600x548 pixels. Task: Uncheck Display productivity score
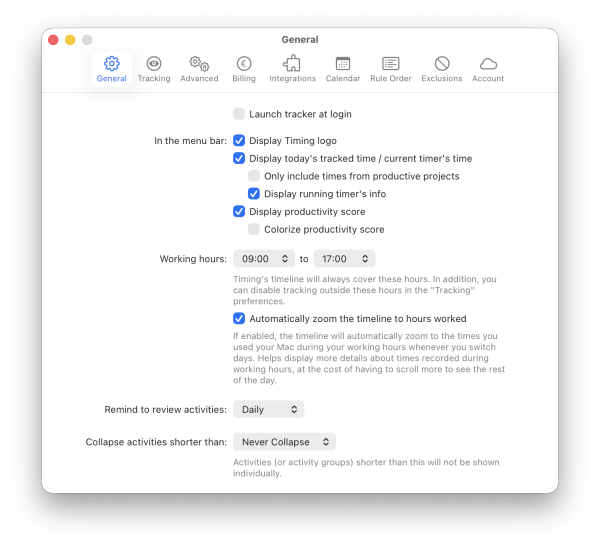click(x=239, y=211)
